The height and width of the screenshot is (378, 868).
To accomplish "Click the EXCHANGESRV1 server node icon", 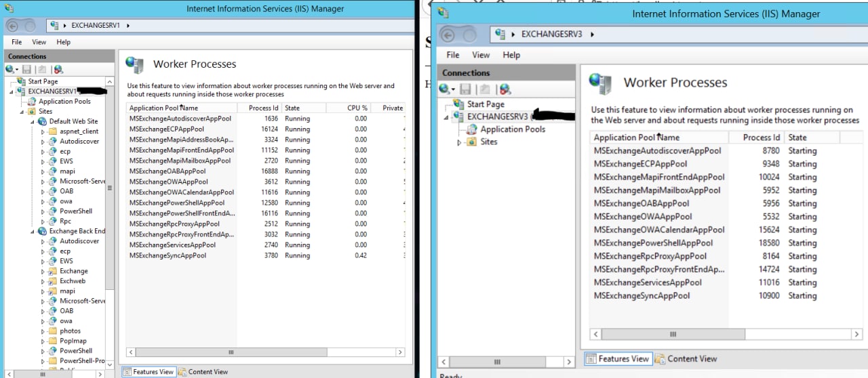I will (21, 91).
